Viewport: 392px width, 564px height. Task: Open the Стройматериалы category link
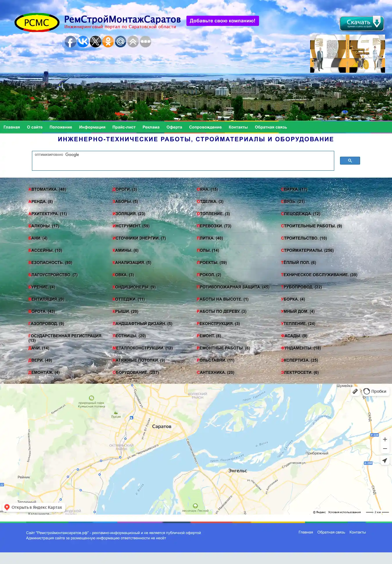pos(307,250)
